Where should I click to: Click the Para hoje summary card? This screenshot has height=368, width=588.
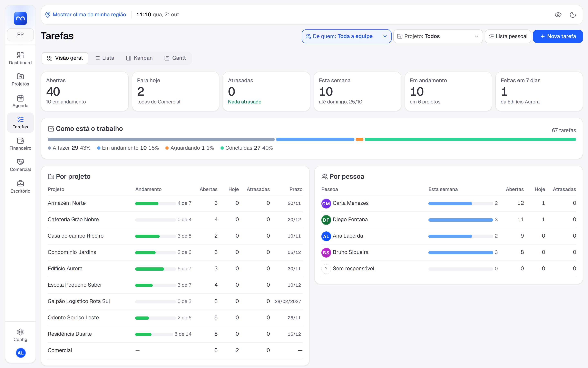(175, 91)
